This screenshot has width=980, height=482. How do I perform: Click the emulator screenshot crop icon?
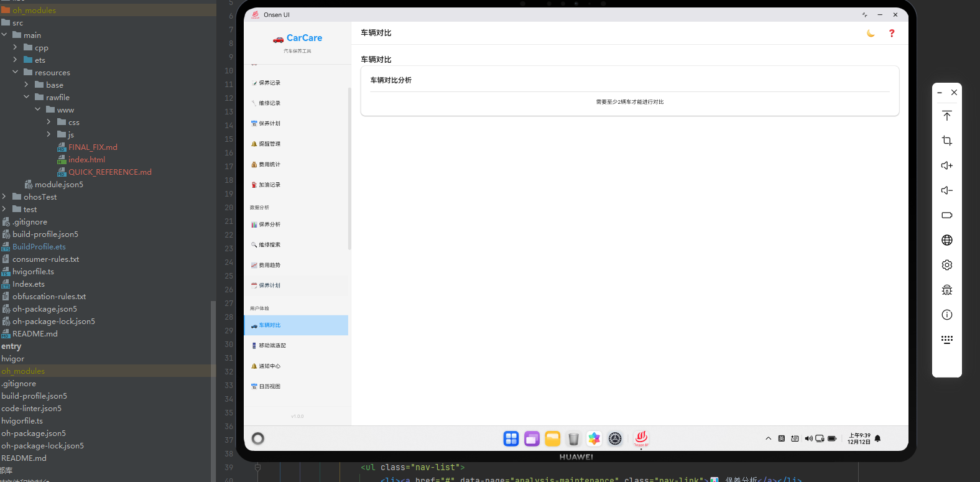click(947, 141)
